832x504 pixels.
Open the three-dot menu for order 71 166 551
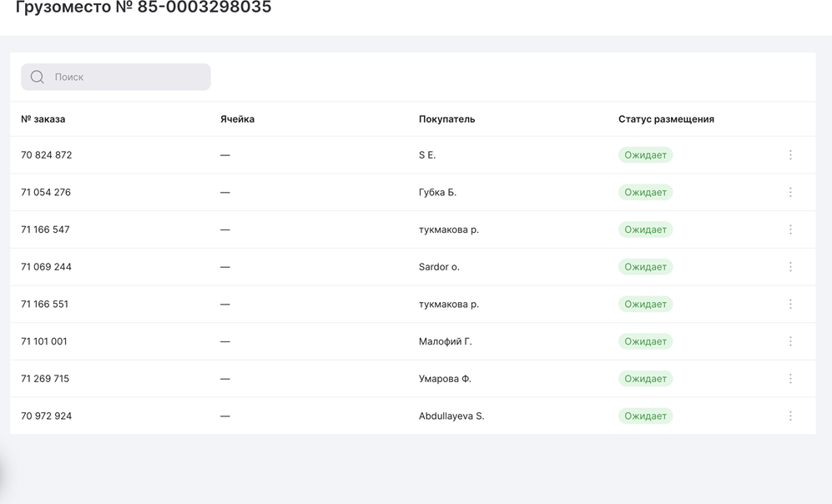coord(790,304)
